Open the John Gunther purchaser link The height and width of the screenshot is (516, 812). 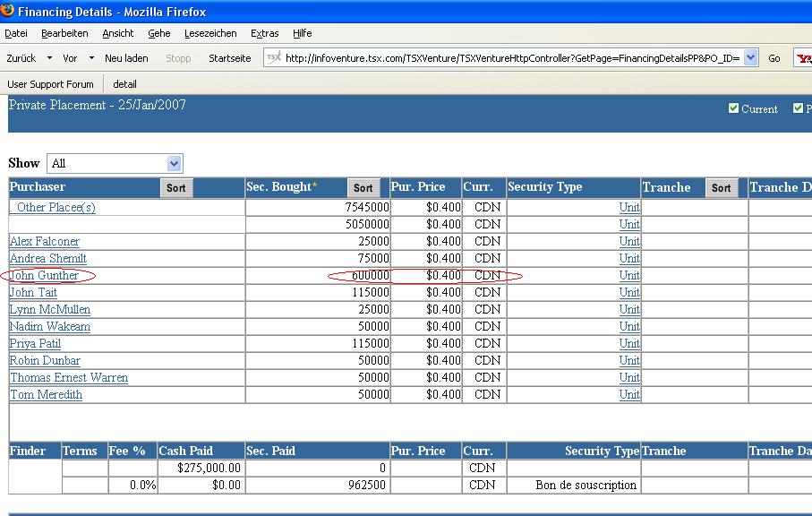[x=45, y=276]
